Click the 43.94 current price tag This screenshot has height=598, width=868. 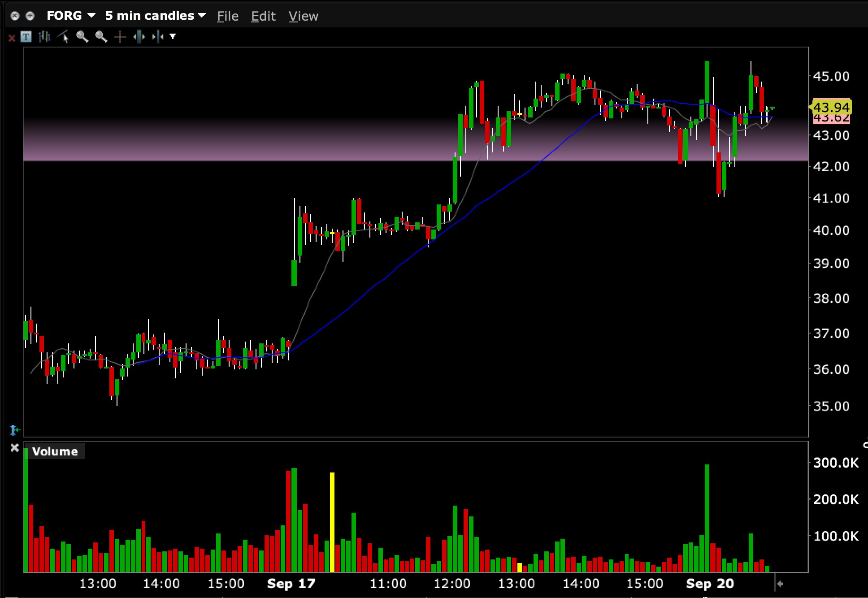point(831,107)
